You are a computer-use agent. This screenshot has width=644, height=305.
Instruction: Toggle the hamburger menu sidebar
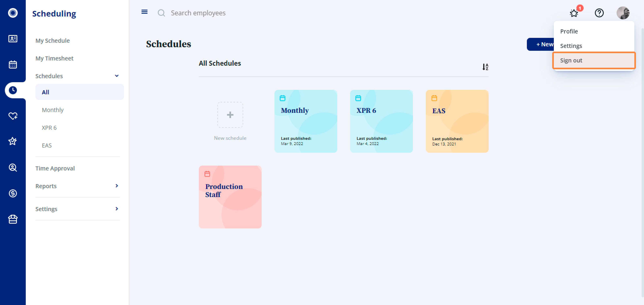[144, 12]
